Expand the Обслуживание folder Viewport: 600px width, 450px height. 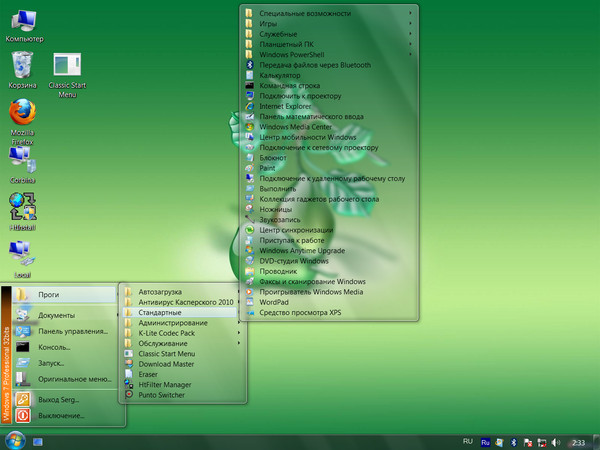(182, 344)
